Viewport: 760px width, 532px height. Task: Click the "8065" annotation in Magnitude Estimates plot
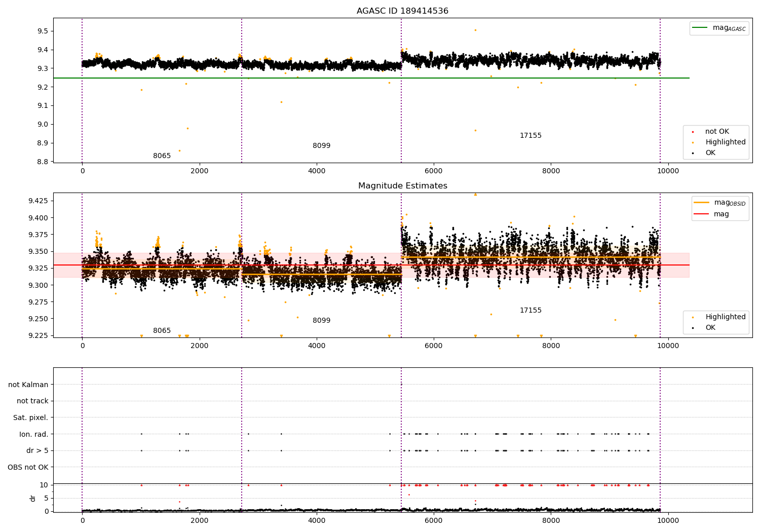[x=162, y=331]
